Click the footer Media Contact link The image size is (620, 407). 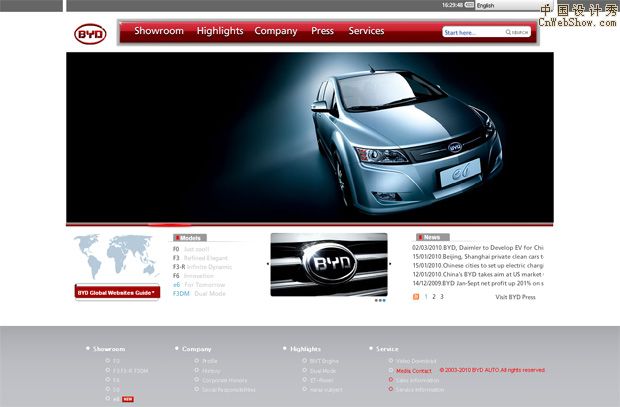[414, 371]
